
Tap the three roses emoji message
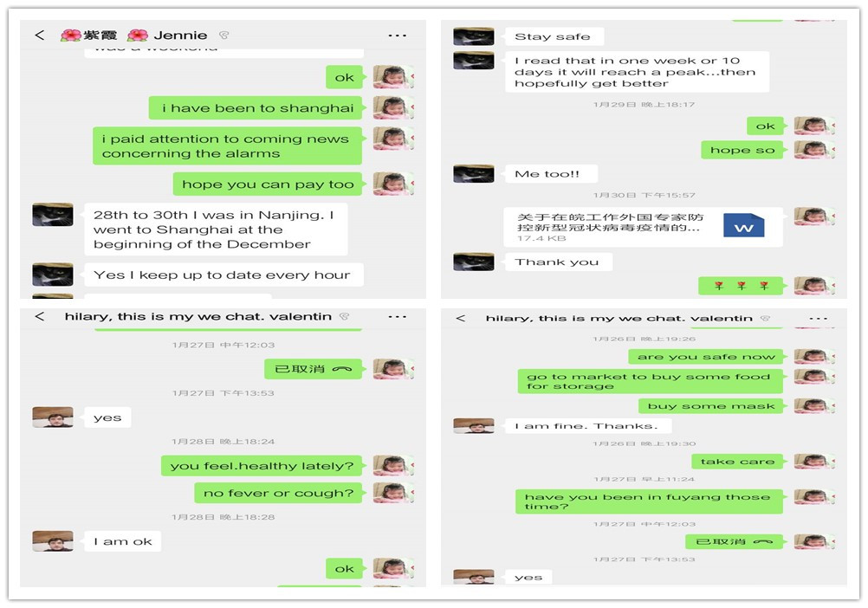[x=741, y=286]
